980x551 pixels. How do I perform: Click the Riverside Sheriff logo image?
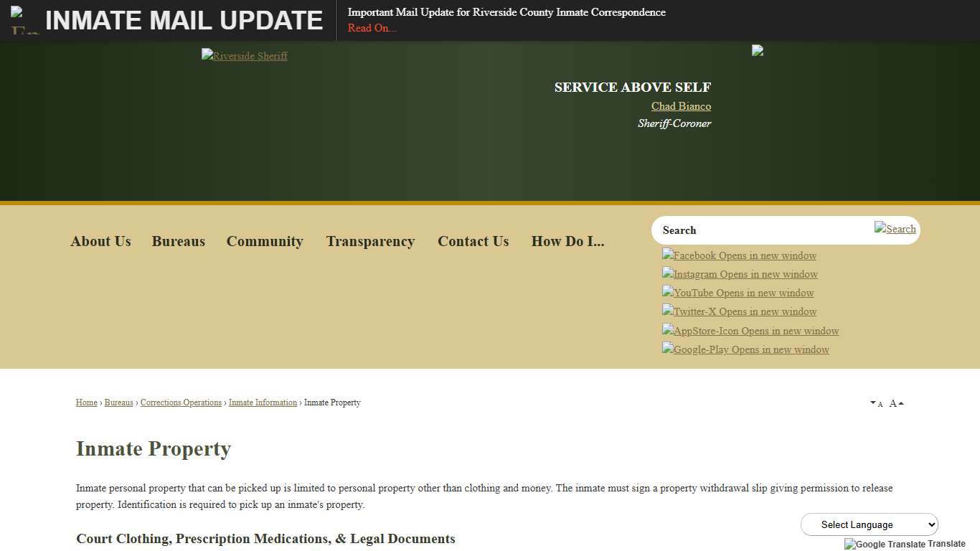tap(244, 55)
